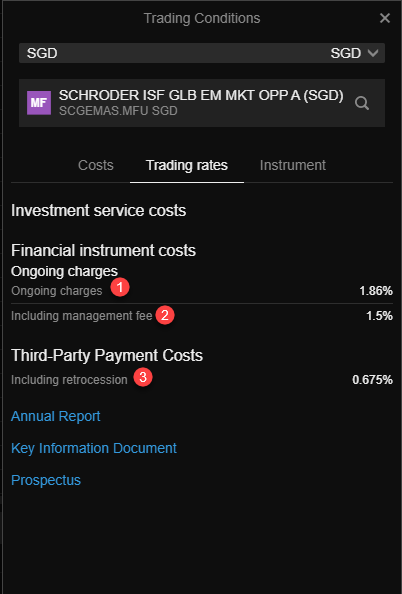This screenshot has height=594, width=402.
Task: Click the instrument search magnifier icon
Action: coord(362,103)
